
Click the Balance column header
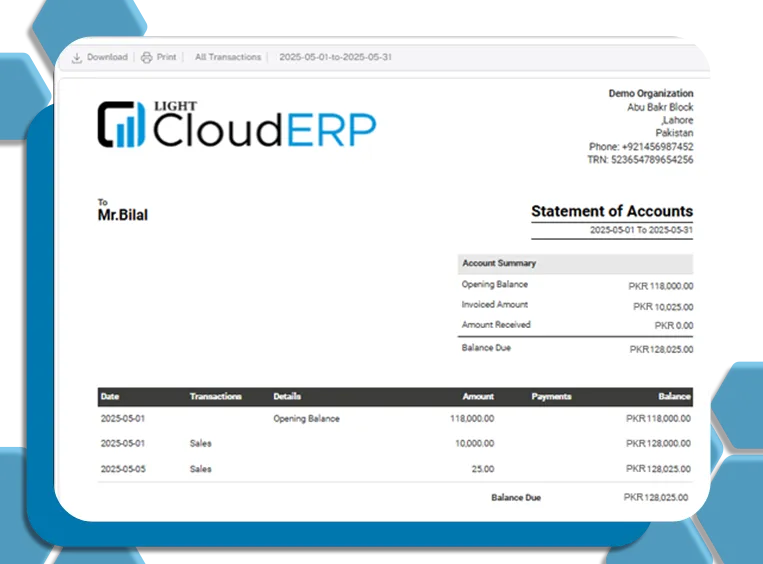pyautogui.click(x=675, y=397)
